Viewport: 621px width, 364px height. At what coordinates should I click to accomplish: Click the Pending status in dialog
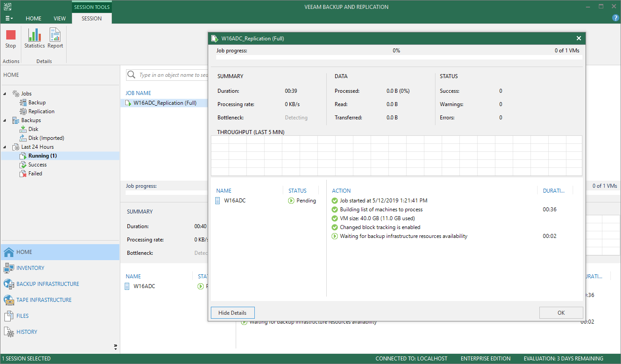pyautogui.click(x=302, y=201)
